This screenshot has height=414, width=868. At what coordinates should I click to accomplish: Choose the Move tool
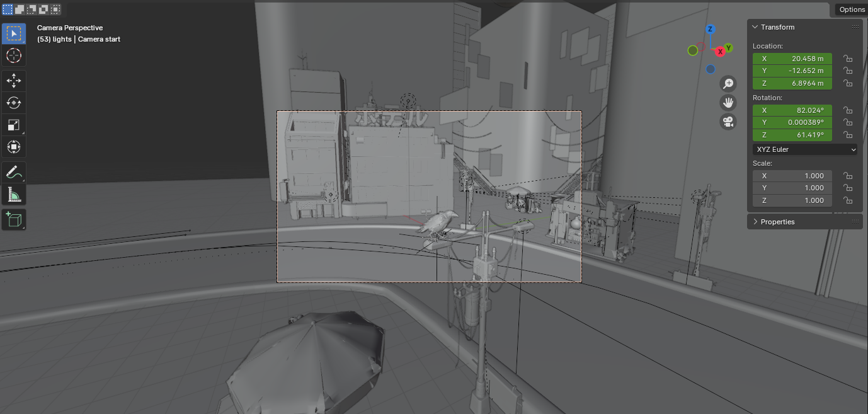pyautogui.click(x=14, y=80)
